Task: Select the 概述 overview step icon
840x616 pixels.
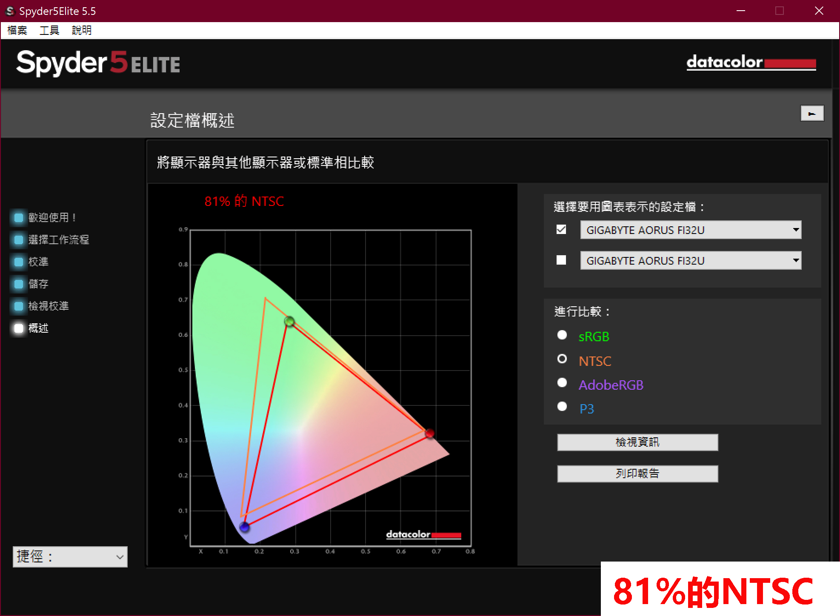Action: pos(18,328)
